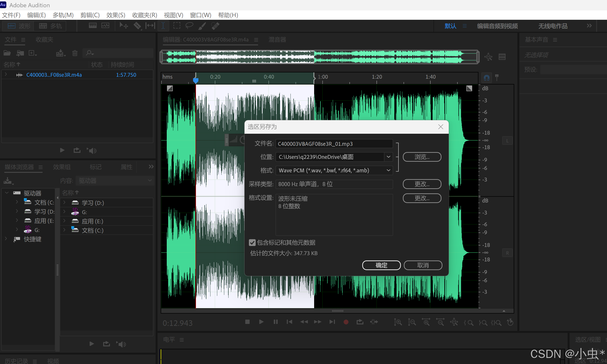The width and height of the screenshot is (607, 364).
Task: Click the red Record button
Action: (x=346, y=322)
